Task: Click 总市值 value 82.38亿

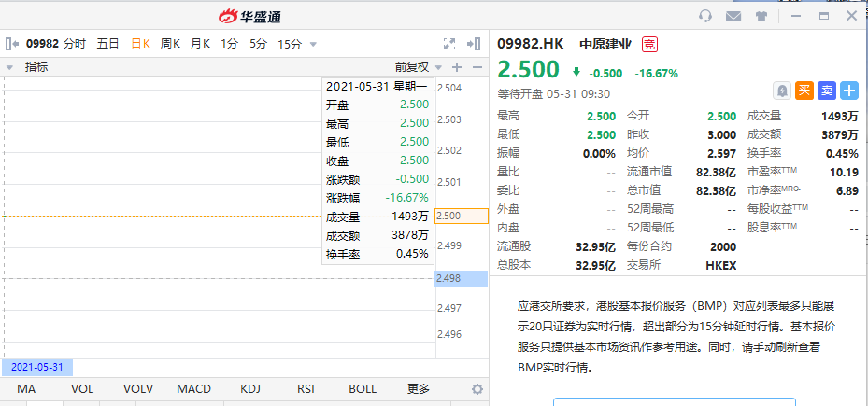Action: pos(717,190)
